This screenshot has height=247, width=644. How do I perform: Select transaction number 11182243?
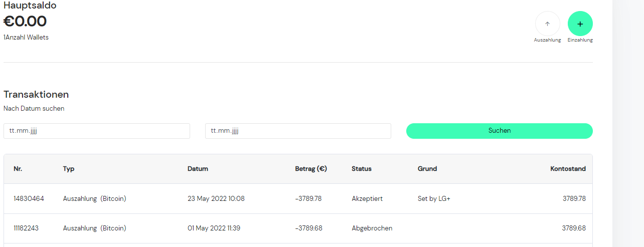(26, 228)
